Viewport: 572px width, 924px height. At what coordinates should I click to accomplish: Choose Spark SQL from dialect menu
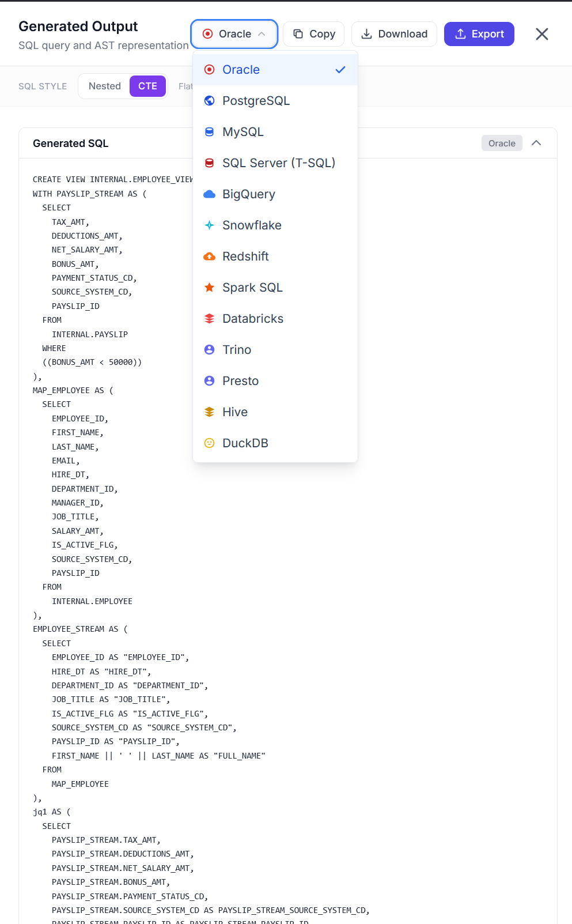click(x=275, y=288)
